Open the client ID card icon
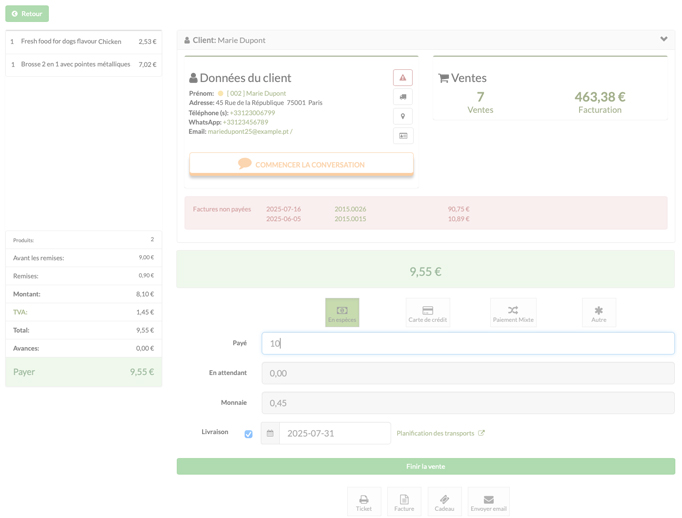 (403, 136)
